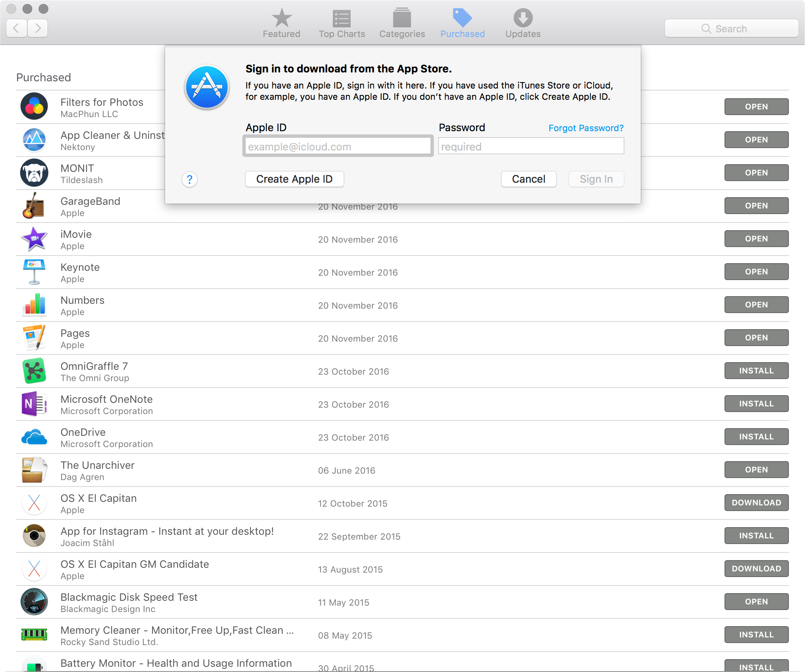Select the Purchased tag icon

tap(462, 18)
